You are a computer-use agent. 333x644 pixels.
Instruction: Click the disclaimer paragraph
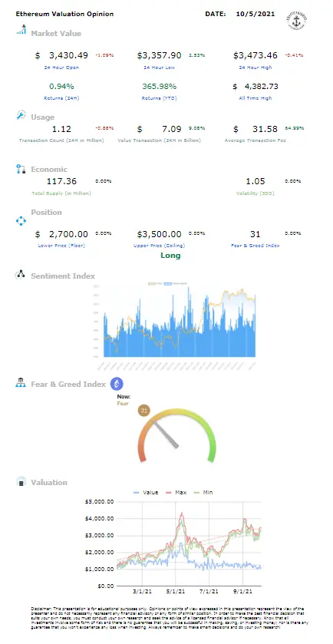coord(170,618)
